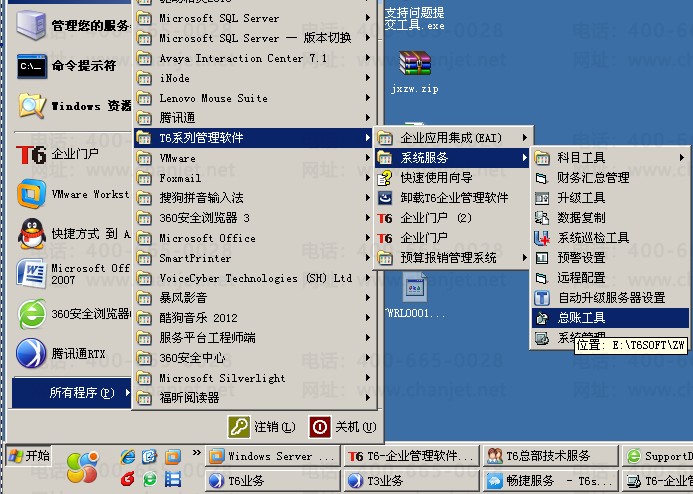Image resolution: width=693 pixels, height=494 pixels.
Task: Open 科目工具 submenu entry
Action: pyautogui.click(x=610, y=158)
